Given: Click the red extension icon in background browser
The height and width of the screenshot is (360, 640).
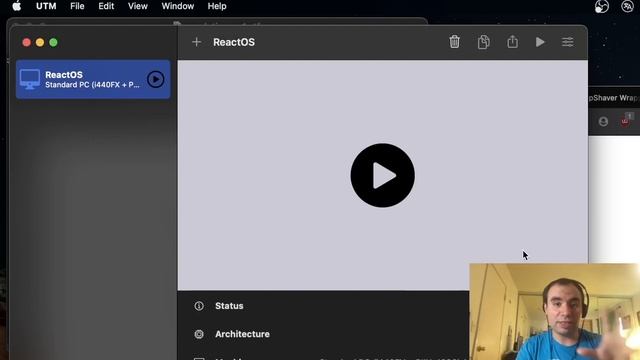Looking at the screenshot, I should click(x=626, y=120).
